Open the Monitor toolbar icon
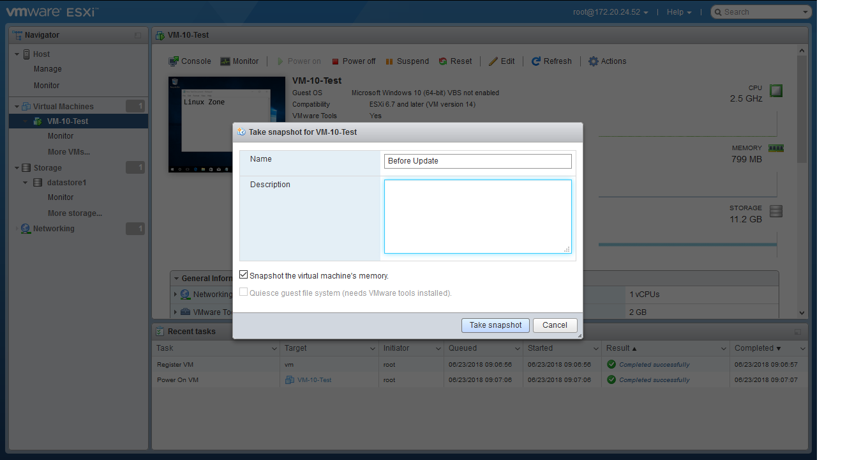The height and width of the screenshot is (460, 868). (x=225, y=61)
